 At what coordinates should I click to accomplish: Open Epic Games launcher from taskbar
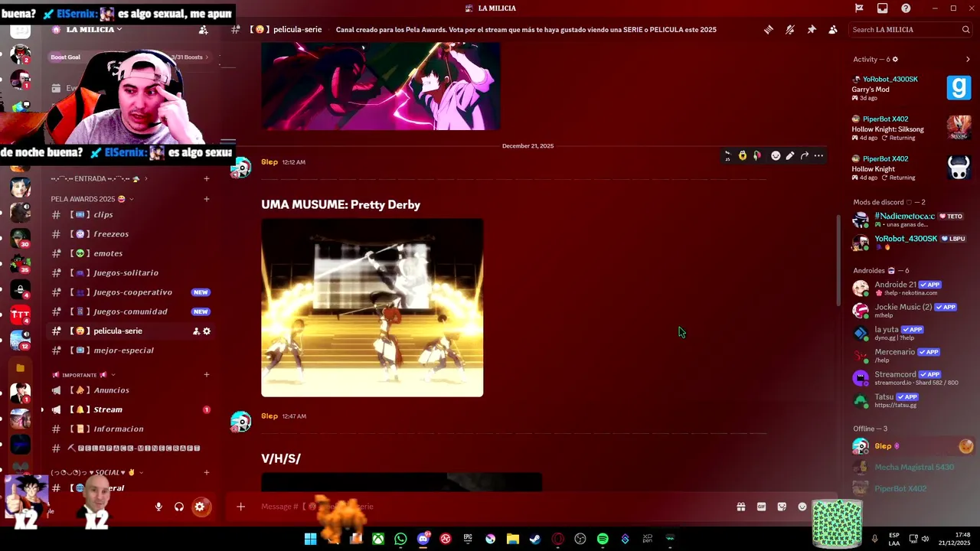[468, 539]
